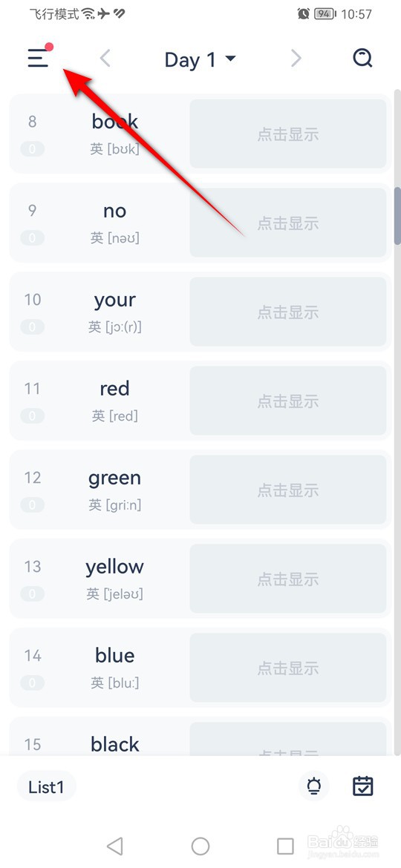Image resolution: width=401 pixels, height=868 pixels.
Task: Open the List1 selector
Action: pyautogui.click(x=47, y=787)
